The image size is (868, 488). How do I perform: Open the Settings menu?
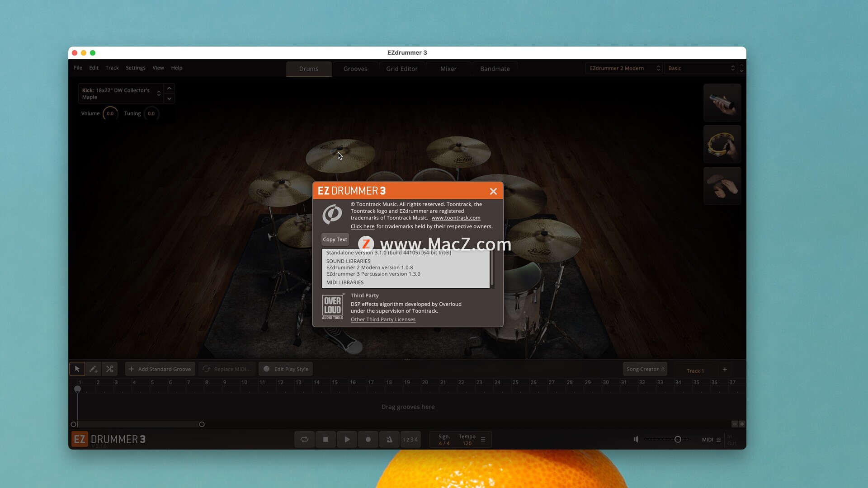click(x=136, y=68)
